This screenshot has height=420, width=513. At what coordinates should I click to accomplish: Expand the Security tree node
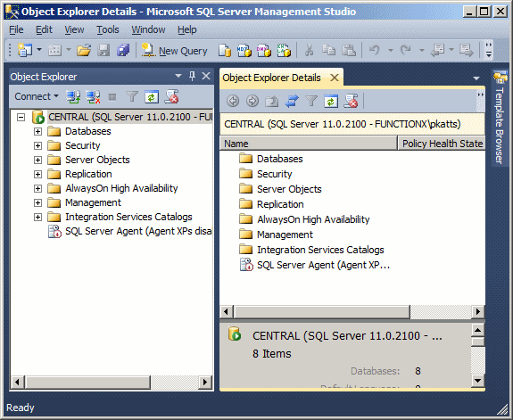38,145
